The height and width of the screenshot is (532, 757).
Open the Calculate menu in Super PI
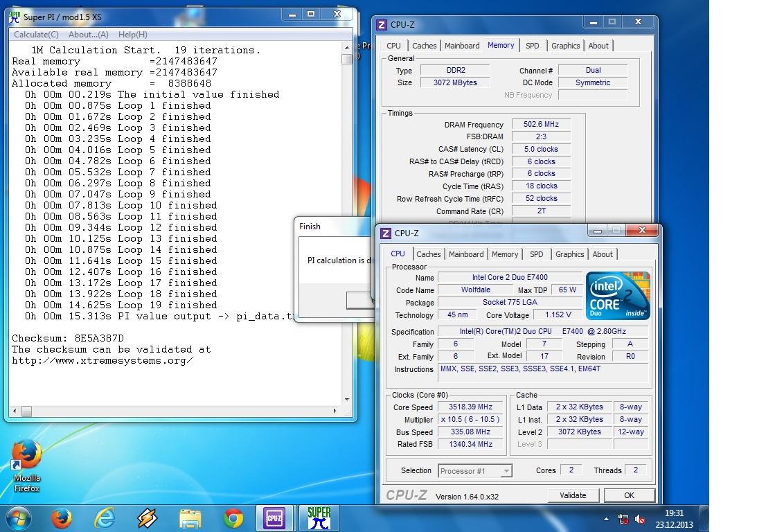[36, 35]
